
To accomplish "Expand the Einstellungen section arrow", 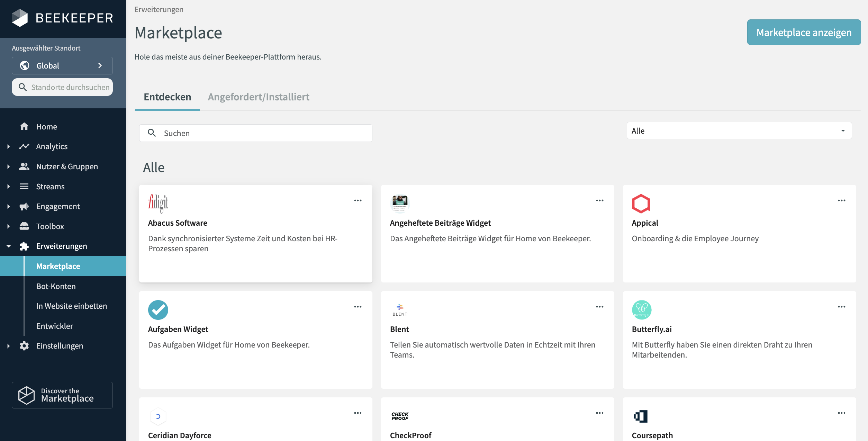I will [x=9, y=346].
